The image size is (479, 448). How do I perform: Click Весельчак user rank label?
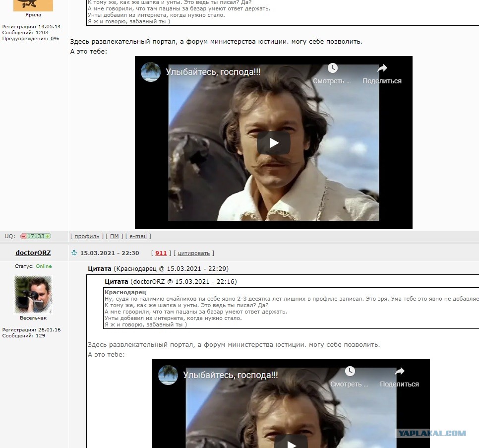pos(33,318)
